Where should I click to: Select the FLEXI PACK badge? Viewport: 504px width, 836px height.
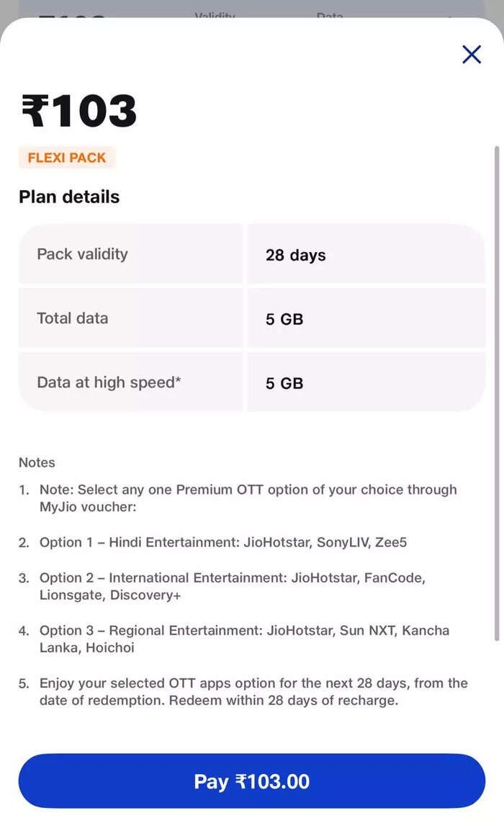click(67, 158)
